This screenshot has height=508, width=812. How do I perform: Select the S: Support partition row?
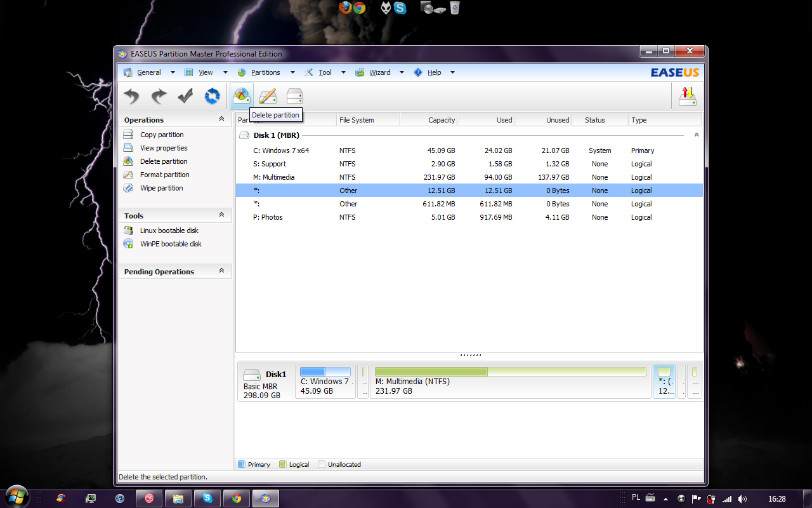pos(469,164)
